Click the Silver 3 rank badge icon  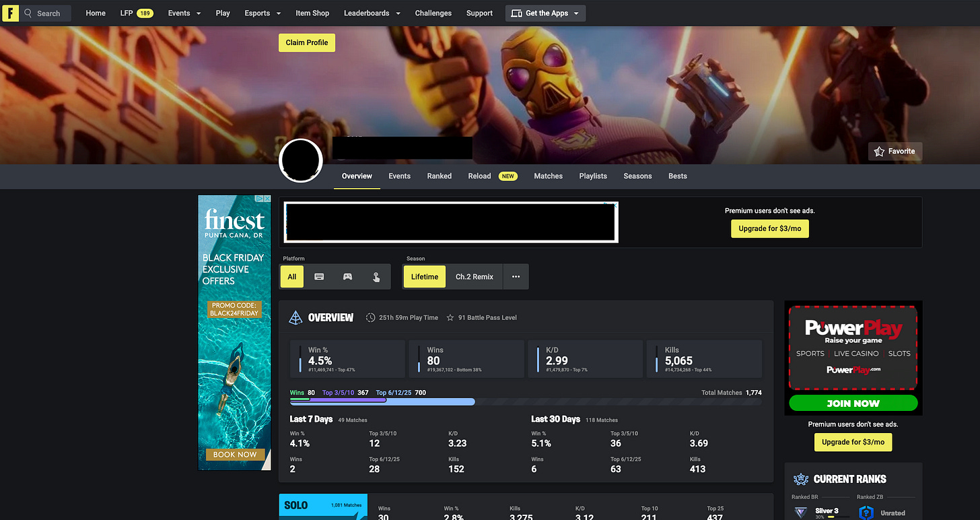(801, 513)
